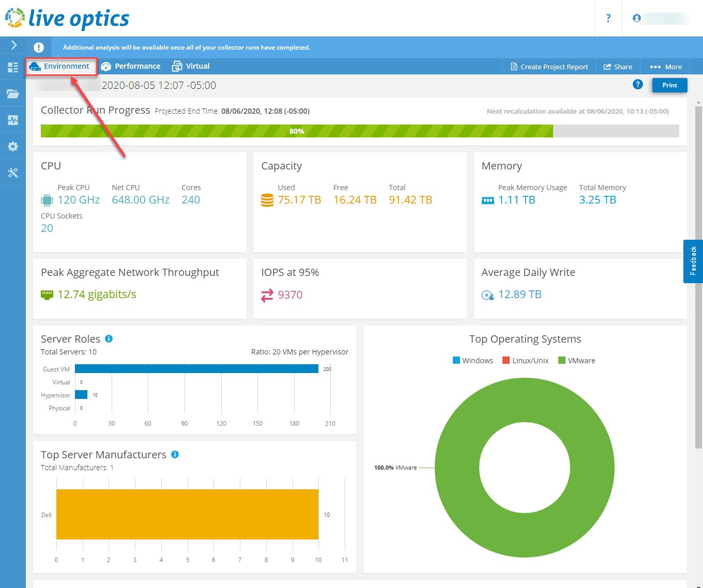Click 'Ratio: 20 VMs per Hypervisor' text

pyautogui.click(x=300, y=352)
